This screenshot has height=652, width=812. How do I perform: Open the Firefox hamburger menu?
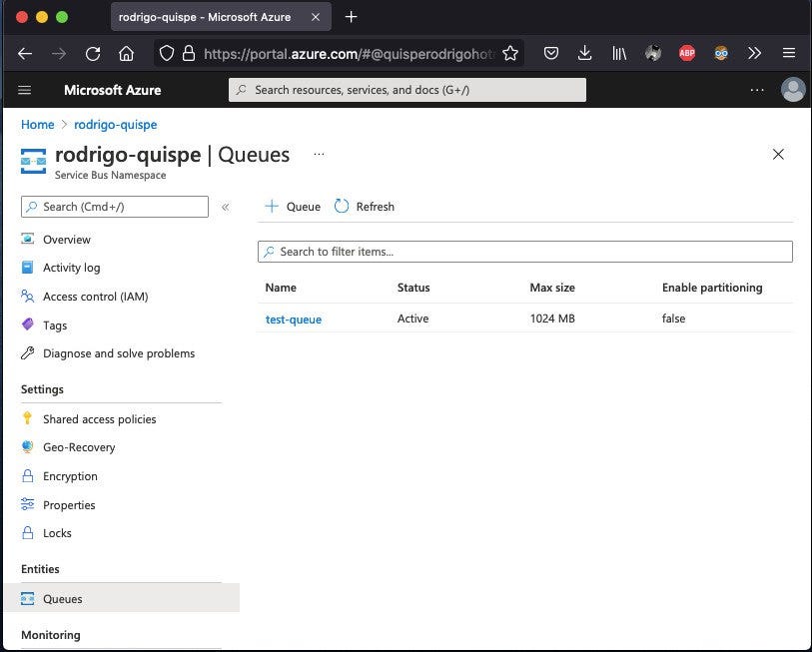pos(788,53)
